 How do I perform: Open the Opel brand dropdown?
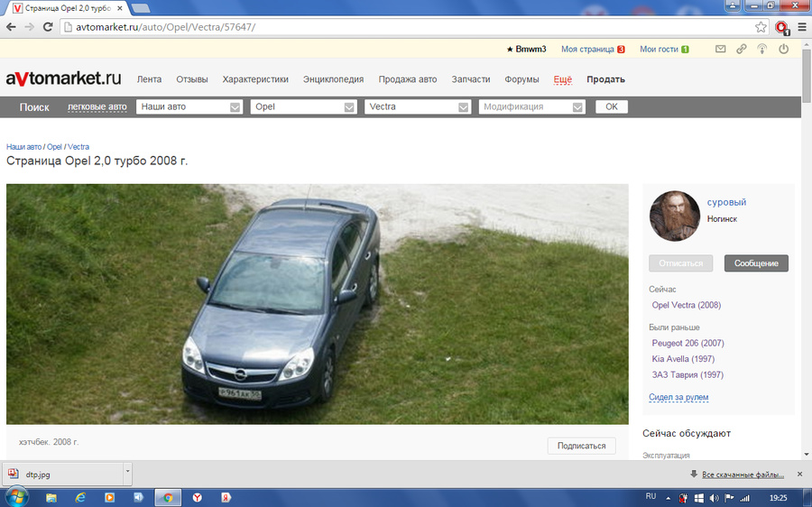(x=303, y=106)
